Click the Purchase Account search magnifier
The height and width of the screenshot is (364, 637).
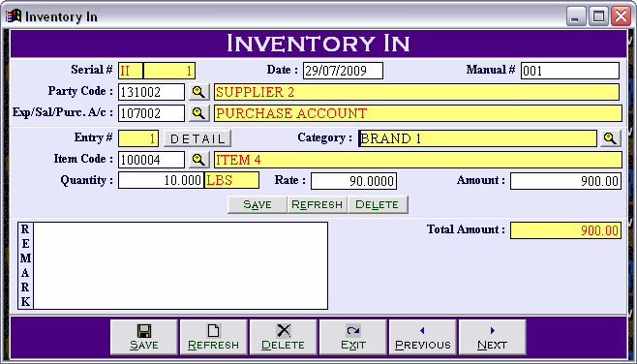[199, 113]
